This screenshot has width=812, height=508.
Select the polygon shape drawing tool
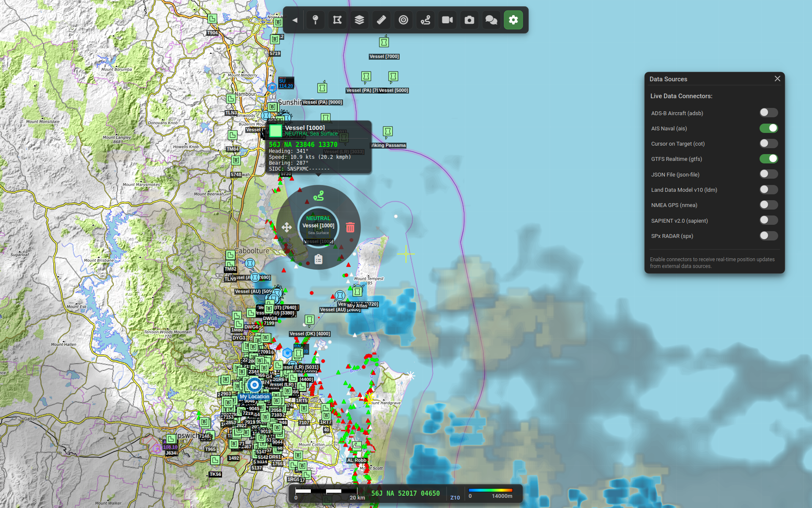(x=337, y=20)
